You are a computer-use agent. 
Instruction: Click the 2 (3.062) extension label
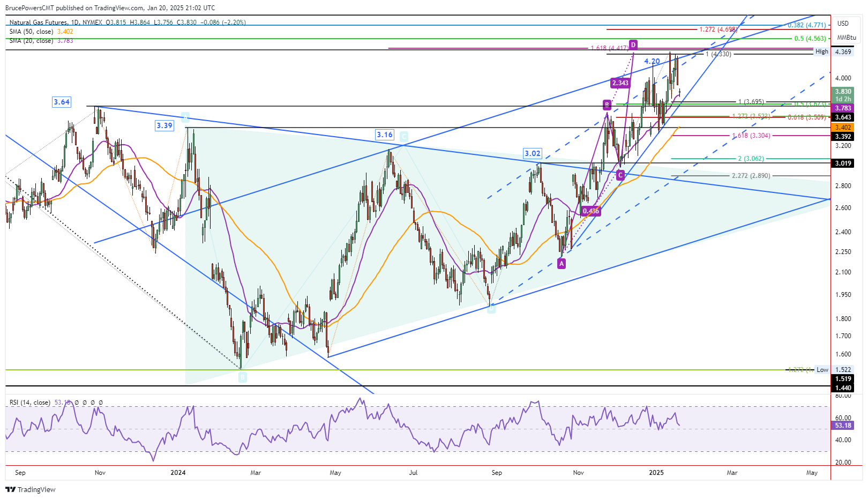point(751,159)
